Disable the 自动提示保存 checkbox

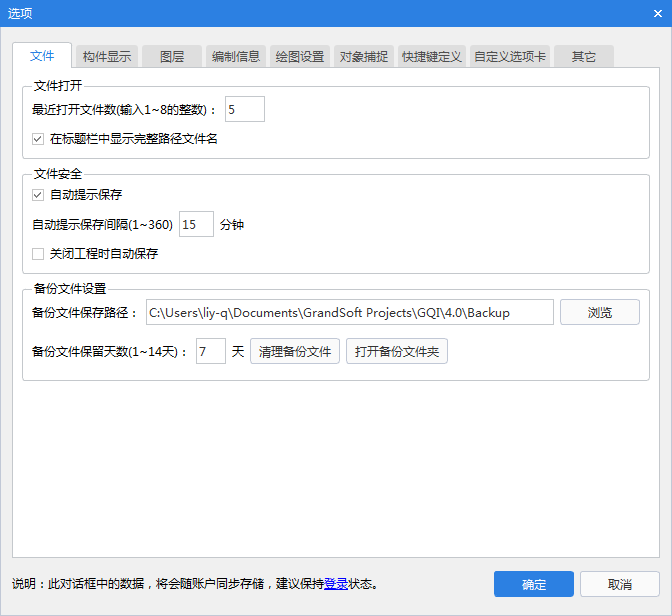pos(38,195)
